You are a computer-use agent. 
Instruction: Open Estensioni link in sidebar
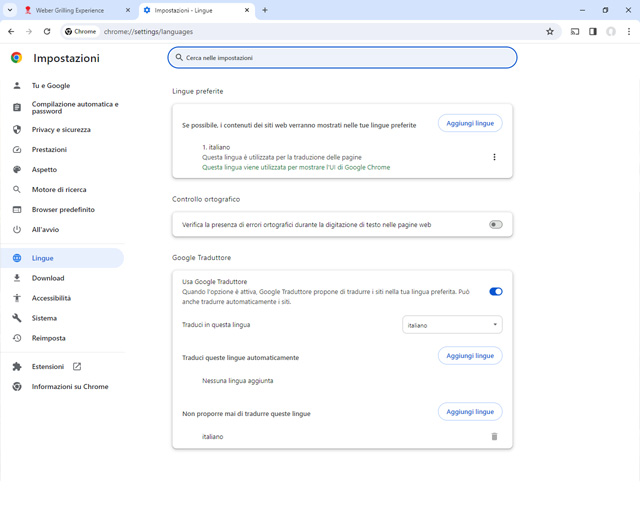click(62, 367)
